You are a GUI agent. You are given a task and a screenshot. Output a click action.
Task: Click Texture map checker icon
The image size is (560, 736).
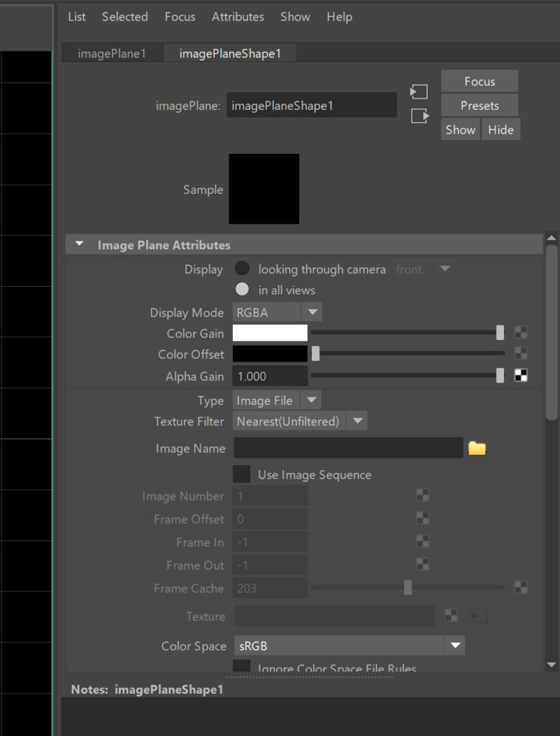tap(451, 615)
